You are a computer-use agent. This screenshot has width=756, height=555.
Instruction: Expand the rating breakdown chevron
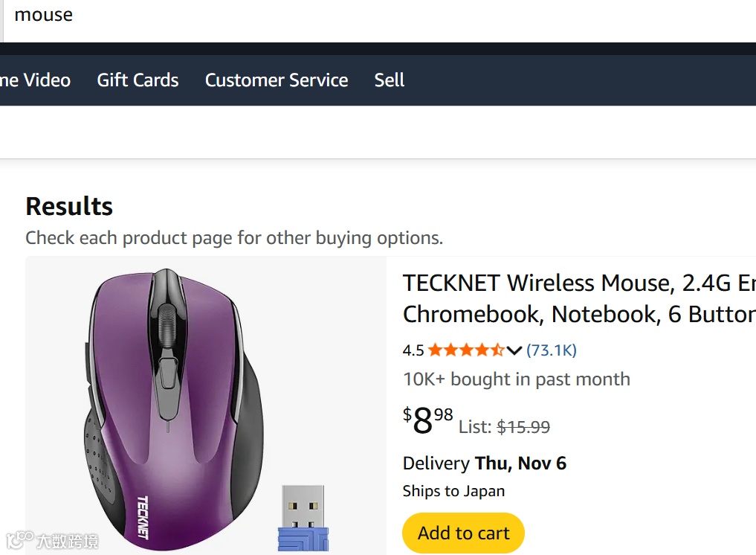pos(514,350)
